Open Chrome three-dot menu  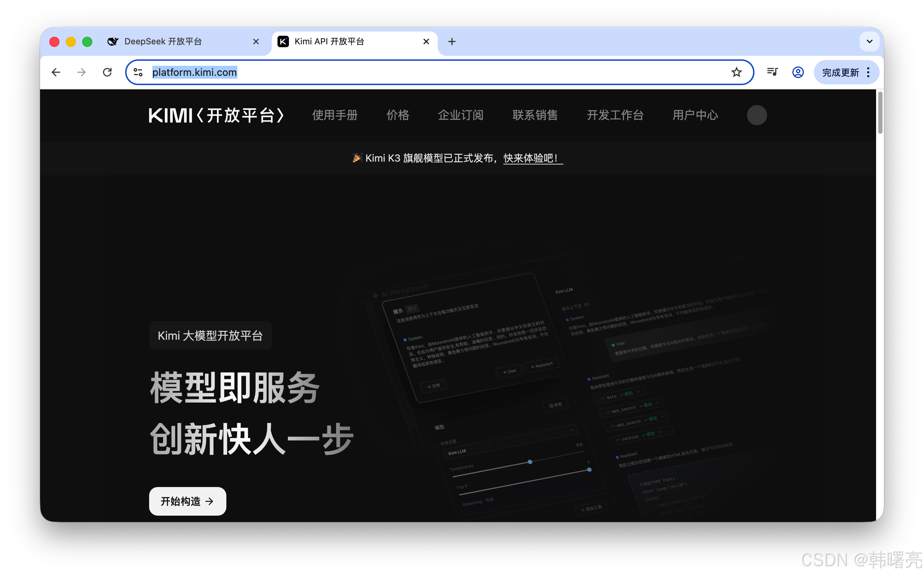point(868,72)
